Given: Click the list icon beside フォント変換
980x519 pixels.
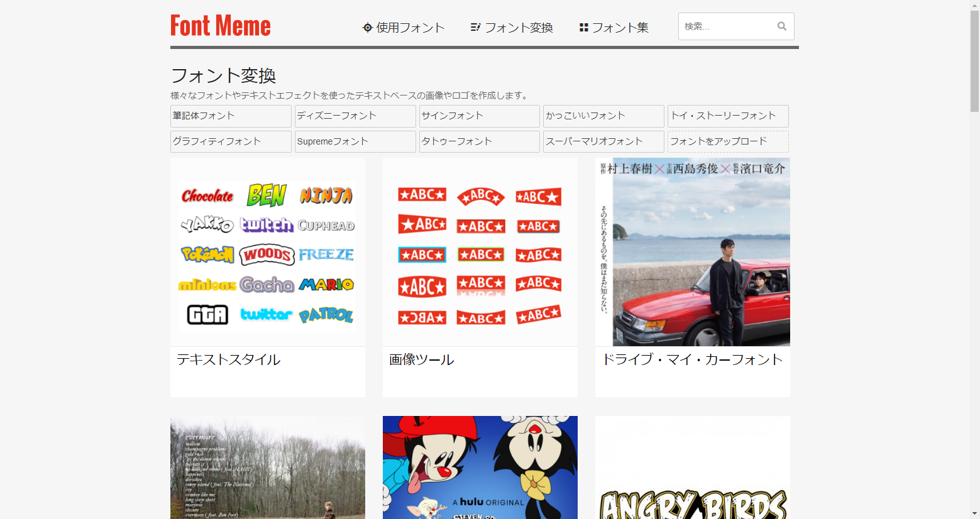Looking at the screenshot, I should (475, 27).
